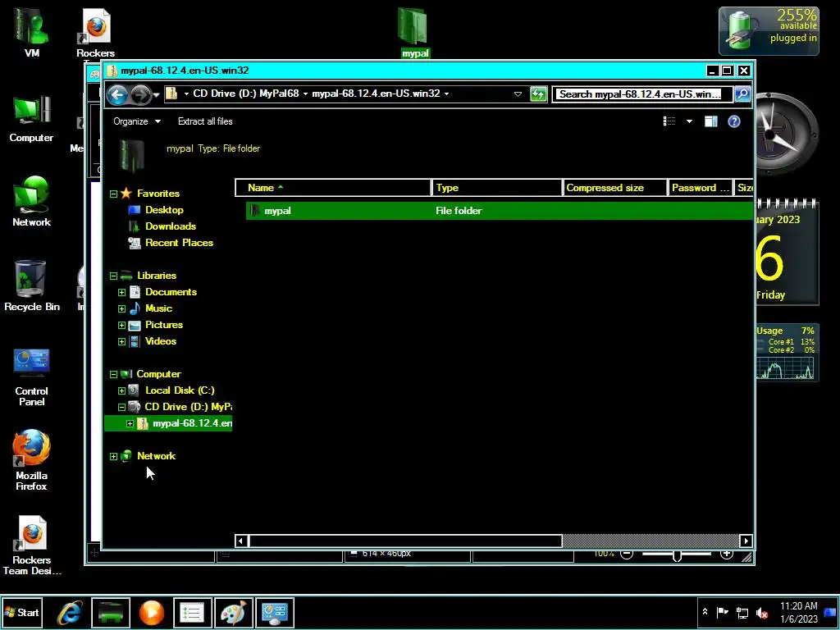
Task: Expand Local Disk (C:) node
Action: coord(121,391)
